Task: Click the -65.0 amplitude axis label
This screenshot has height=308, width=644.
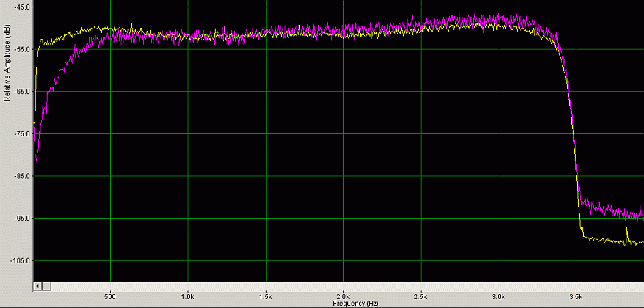Action: pyautogui.click(x=22, y=92)
